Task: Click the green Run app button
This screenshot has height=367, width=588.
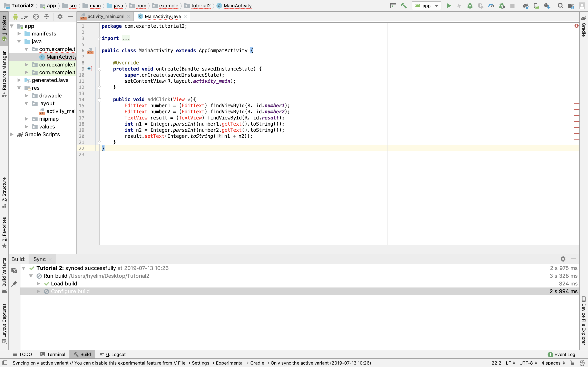Action: pyautogui.click(x=449, y=6)
